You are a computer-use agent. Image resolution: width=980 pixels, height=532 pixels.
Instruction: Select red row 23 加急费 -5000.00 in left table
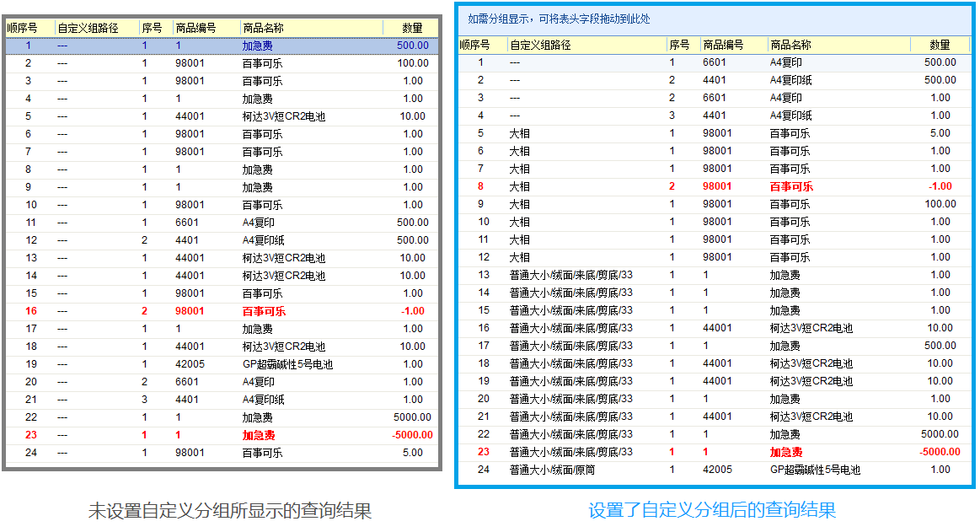[x=222, y=435]
